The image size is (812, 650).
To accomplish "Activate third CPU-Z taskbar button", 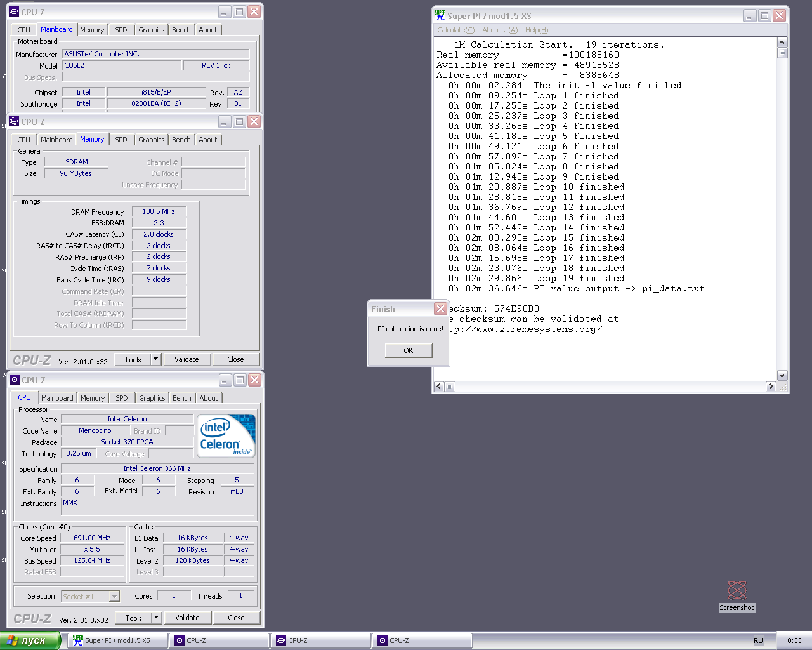I will (x=422, y=640).
